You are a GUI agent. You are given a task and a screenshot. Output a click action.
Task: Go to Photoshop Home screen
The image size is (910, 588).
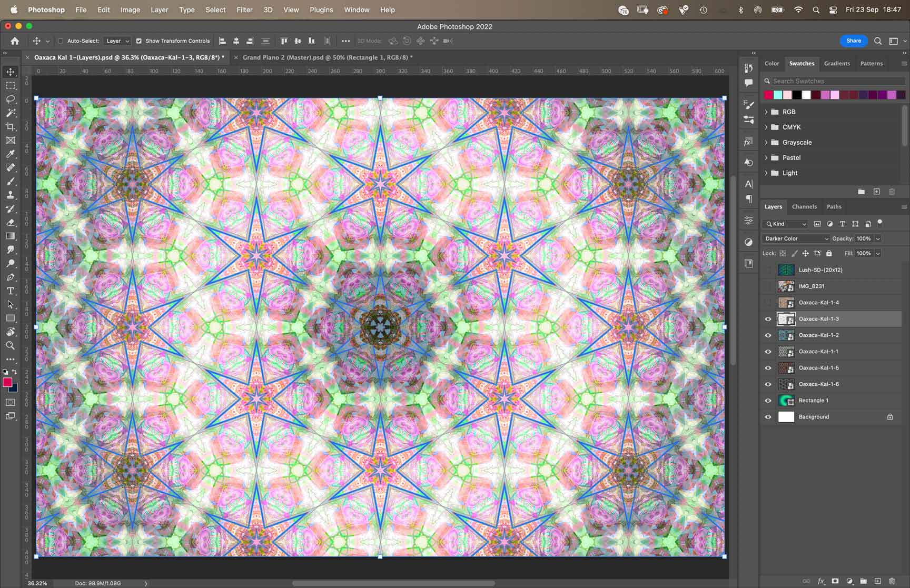coord(15,41)
